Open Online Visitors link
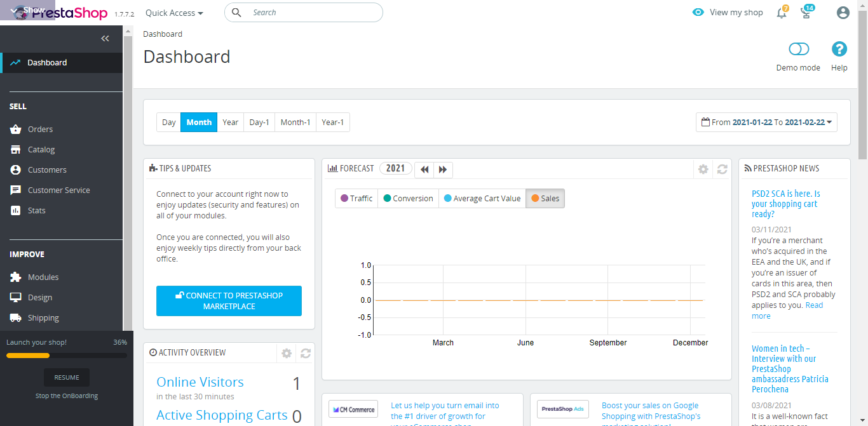 pyautogui.click(x=200, y=382)
